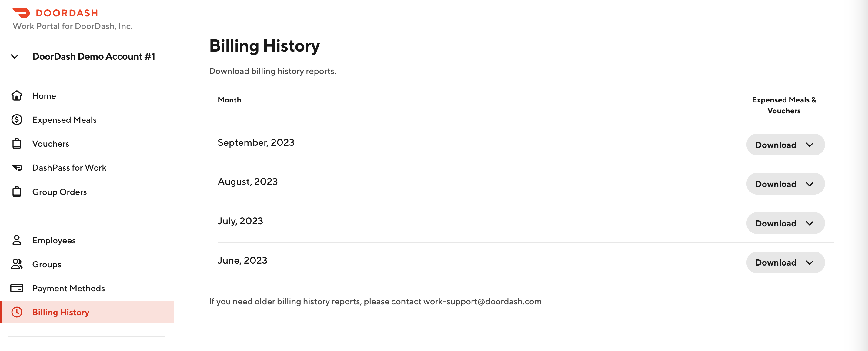Click the Groups people icon

(x=17, y=264)
